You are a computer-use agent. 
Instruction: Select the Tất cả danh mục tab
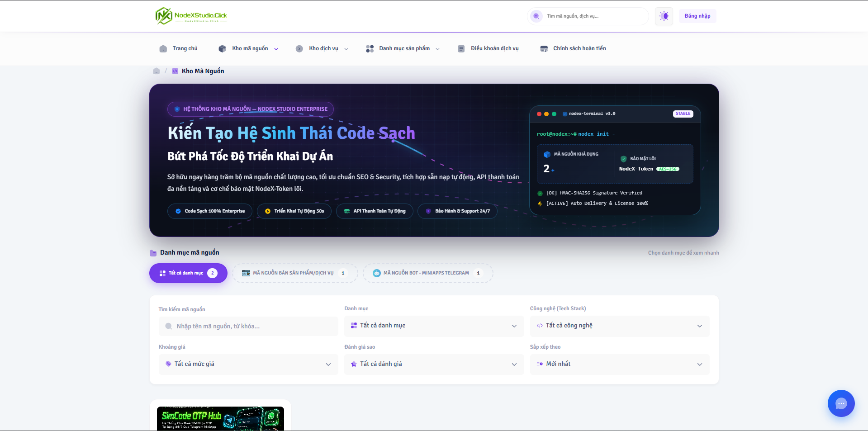click(x=188, y=273)
